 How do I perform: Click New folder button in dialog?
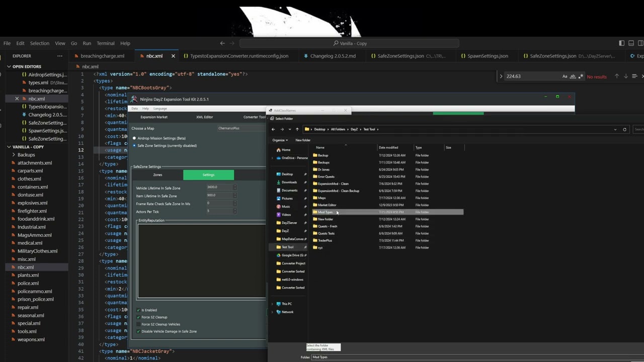[x=303, y=140]
